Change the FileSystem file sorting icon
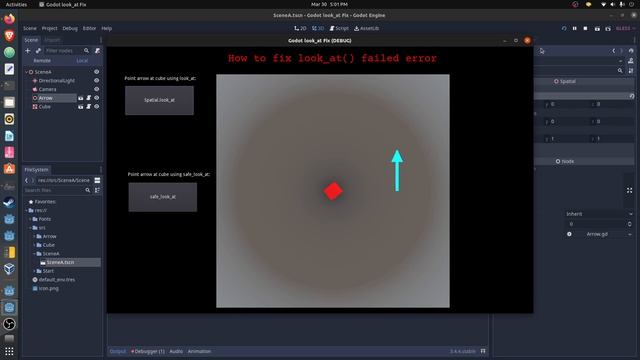Image resolution: width=640 pixels, height=360 pixels. click(97, 190)
